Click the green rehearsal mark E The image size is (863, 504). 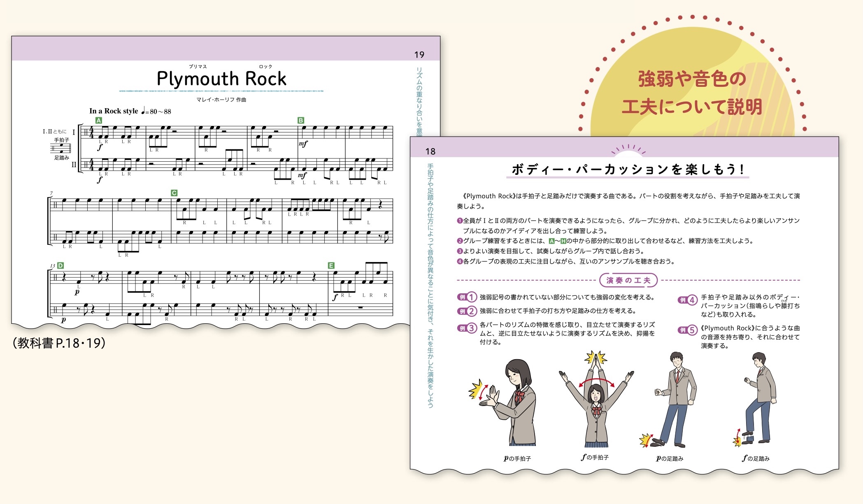pos(331,266)
